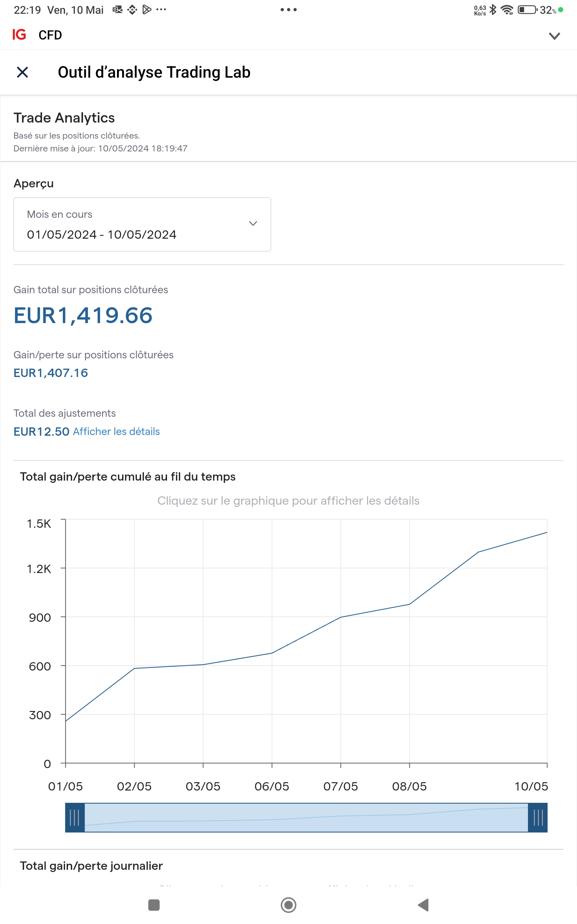
Task: Tap the three-dot overflow menu at top
Action: tap(288, 10)
